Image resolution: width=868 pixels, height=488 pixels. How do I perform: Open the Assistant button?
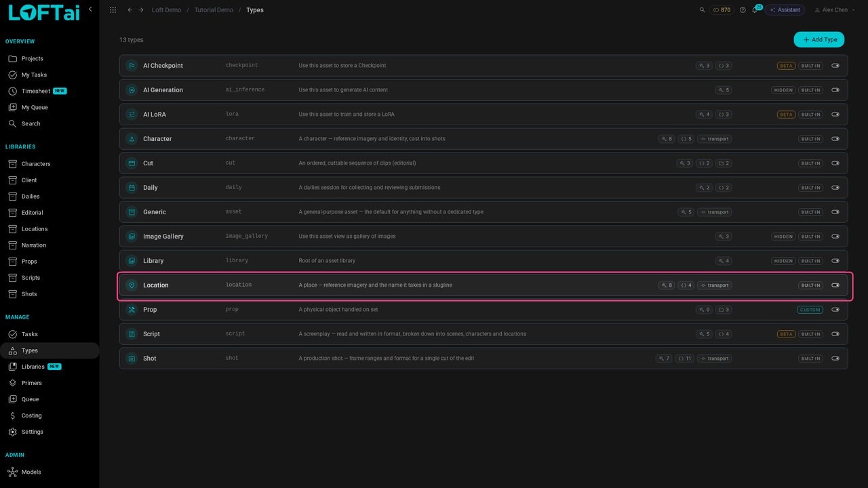[x=785, y=10]
